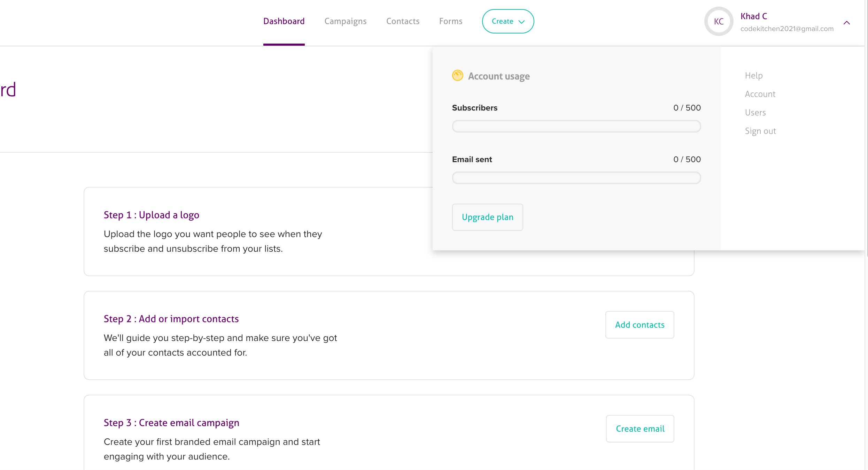Go to the Contacts tab

403,21
